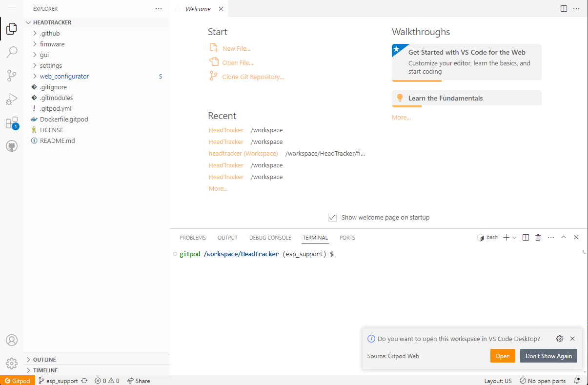
Task: Click the Clone Git Repository link
Action: [253, 77]
